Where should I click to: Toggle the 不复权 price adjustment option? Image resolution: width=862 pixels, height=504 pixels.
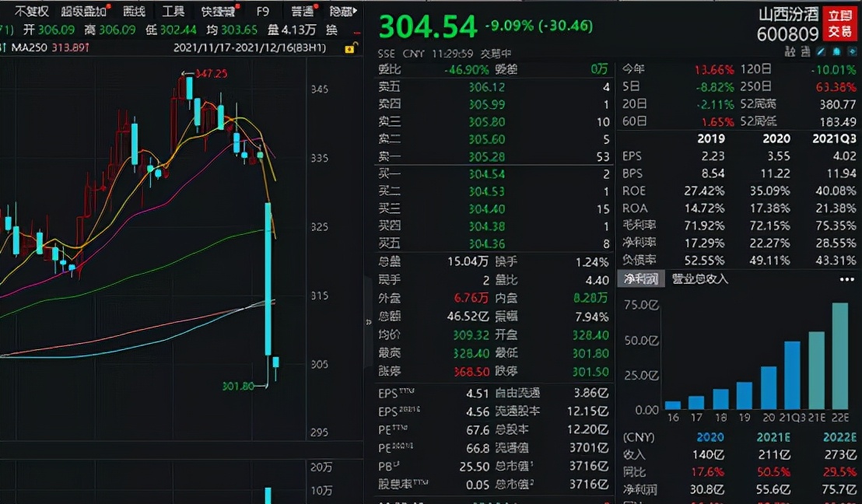click(31, 12)
